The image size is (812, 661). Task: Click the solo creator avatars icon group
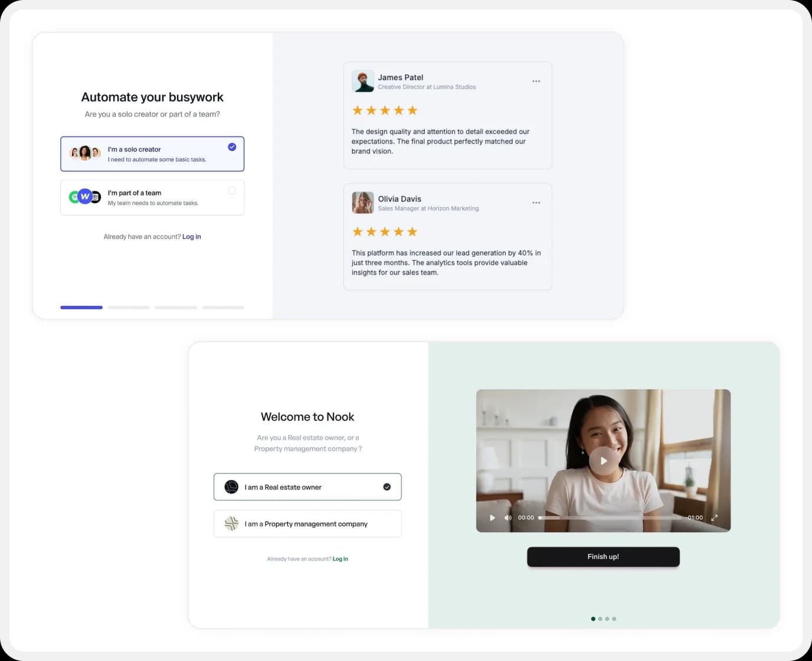coord(84,152)
